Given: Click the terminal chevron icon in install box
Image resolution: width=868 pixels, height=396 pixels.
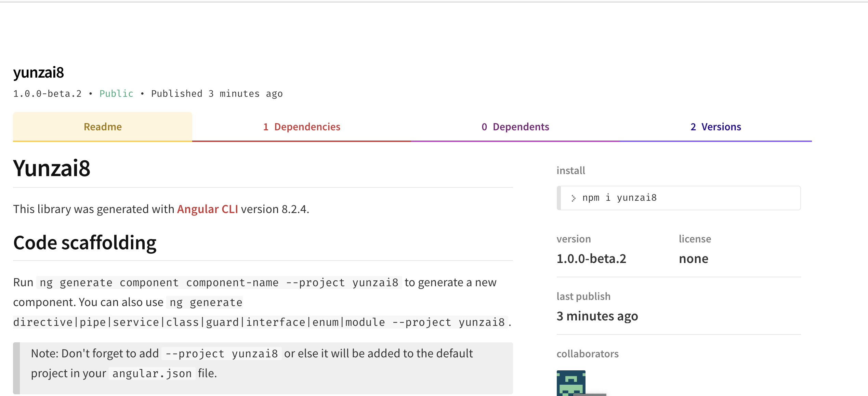Looking at the screenshot, I should pos(574,198).
